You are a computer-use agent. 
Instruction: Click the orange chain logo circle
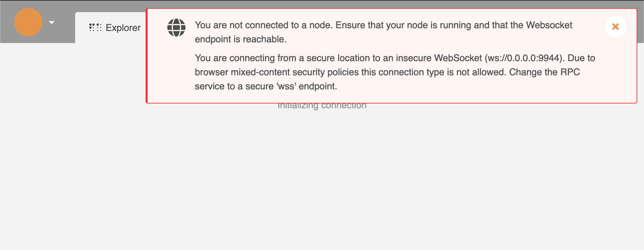tap(28, 22)
